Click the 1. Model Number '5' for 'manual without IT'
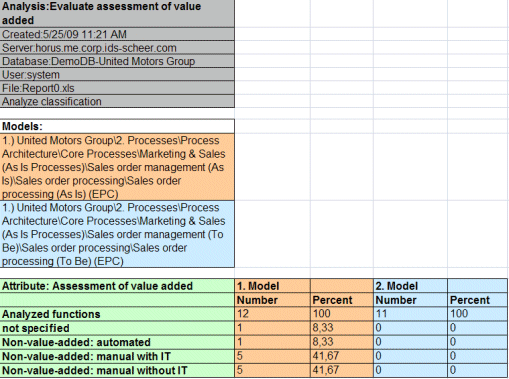 (x=272, y=370)
